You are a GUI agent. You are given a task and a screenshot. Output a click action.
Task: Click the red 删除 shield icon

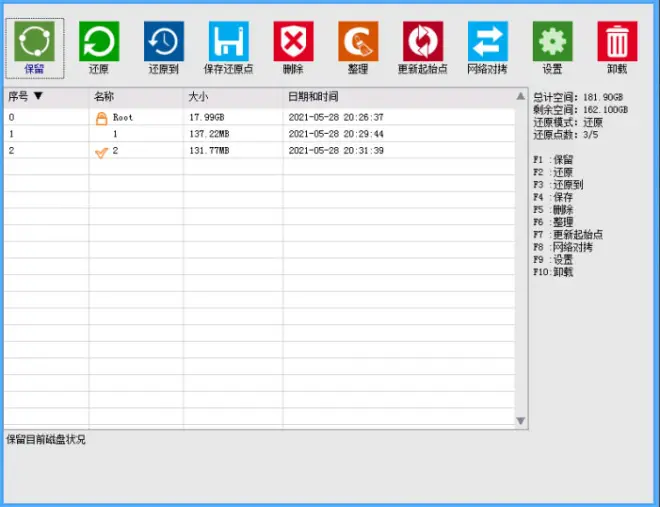[x=293, y=41]
